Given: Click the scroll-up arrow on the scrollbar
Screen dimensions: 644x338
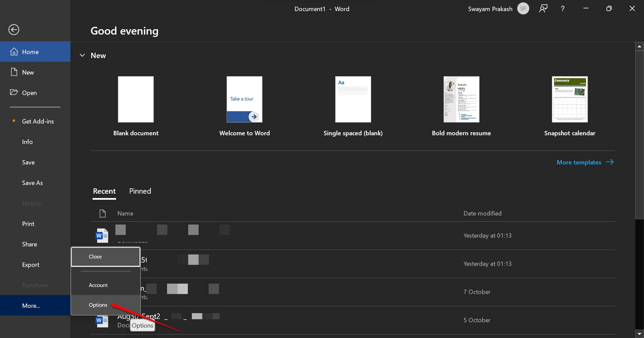Looking at the screenshot, I should tap(639, 46).
